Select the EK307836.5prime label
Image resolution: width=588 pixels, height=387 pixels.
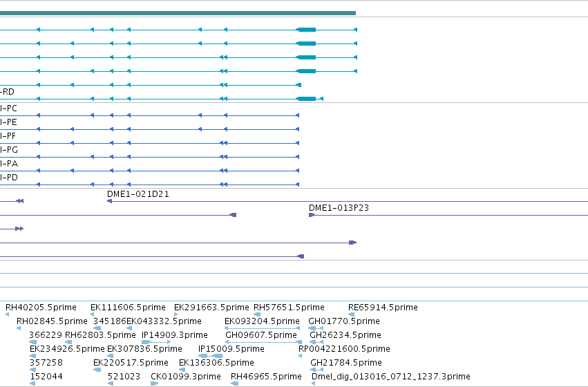[144, 349]
